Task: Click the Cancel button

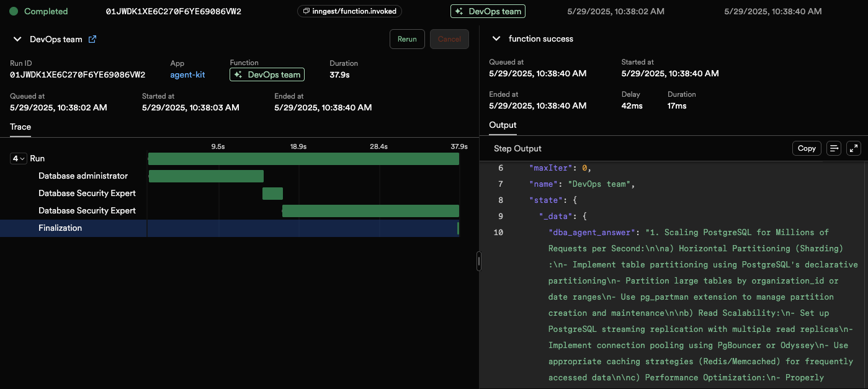Action: click(x=449, y=39)
